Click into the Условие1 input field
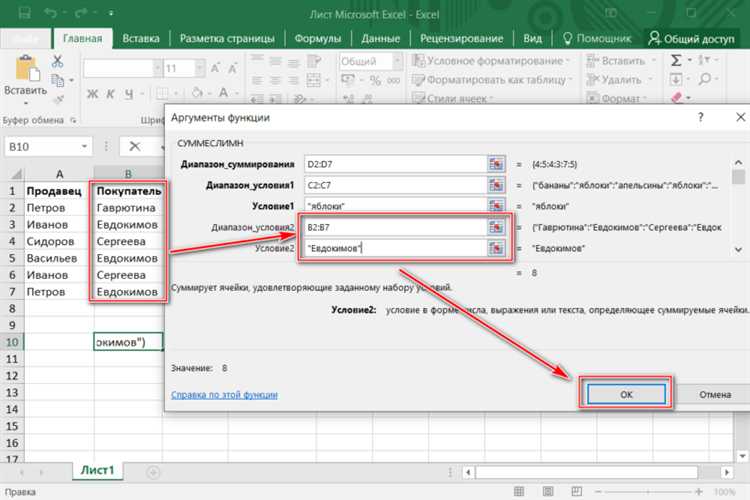Screen dimensions: 750x500 click(396, 206)
